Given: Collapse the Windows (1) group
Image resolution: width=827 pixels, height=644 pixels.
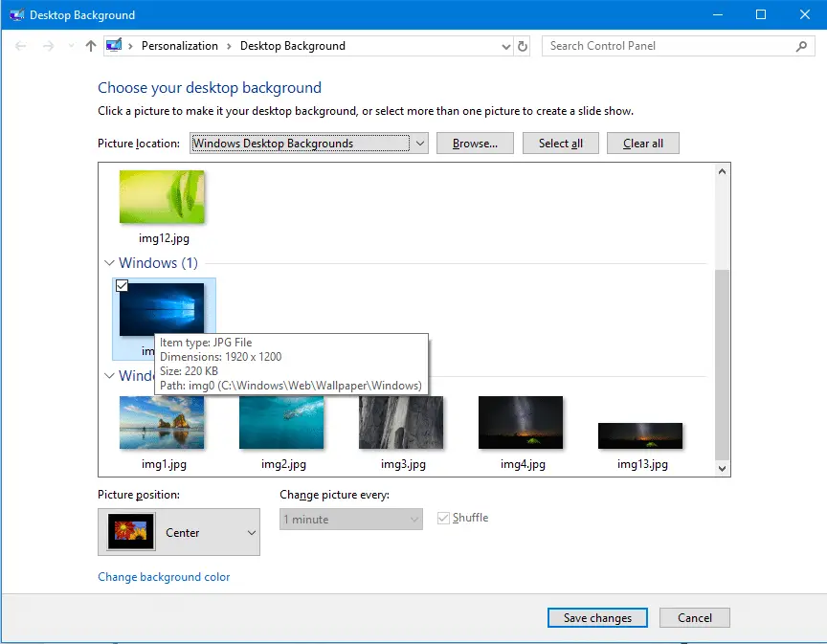Looking at the screenshot, I should coord(109,262).
